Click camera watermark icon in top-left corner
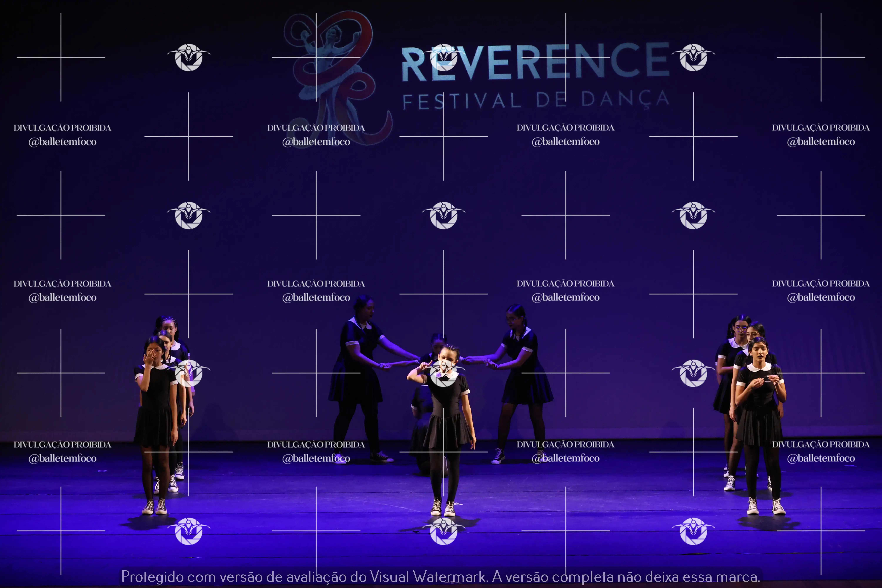The image size is (882, 588). click(x=189, y=57)
